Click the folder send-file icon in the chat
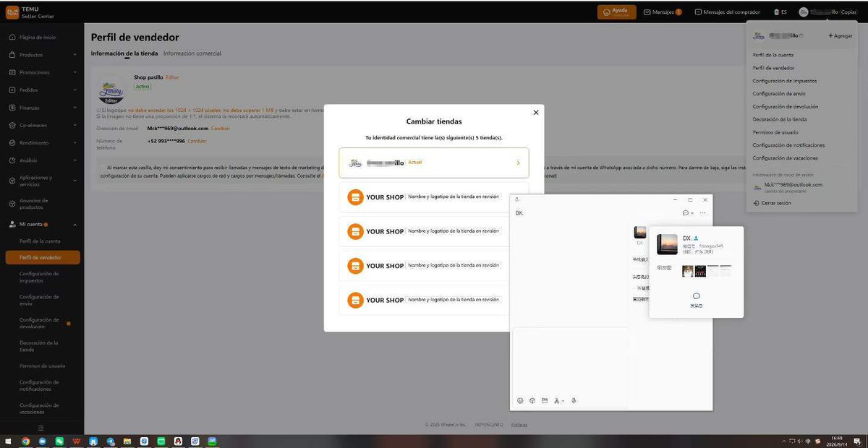The width and height of the screenshot is (868, 448). (x=545, y=400)
